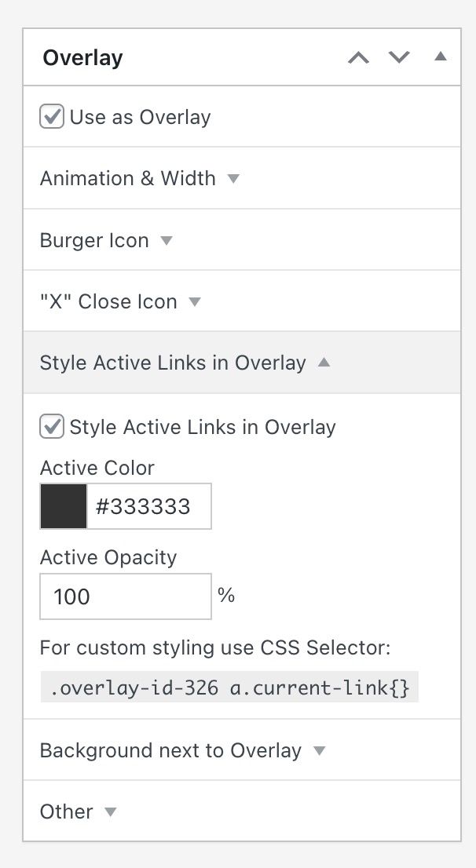Click the arrow beside "X" Close Icon
The image size is (476, 868).
tap(195, 302)
